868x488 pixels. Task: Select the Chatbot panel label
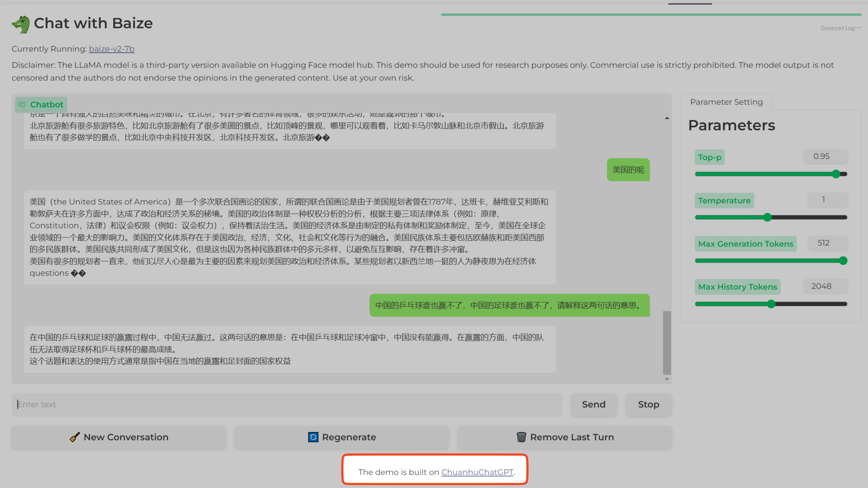pyautogui.click(x=41, y=104)
